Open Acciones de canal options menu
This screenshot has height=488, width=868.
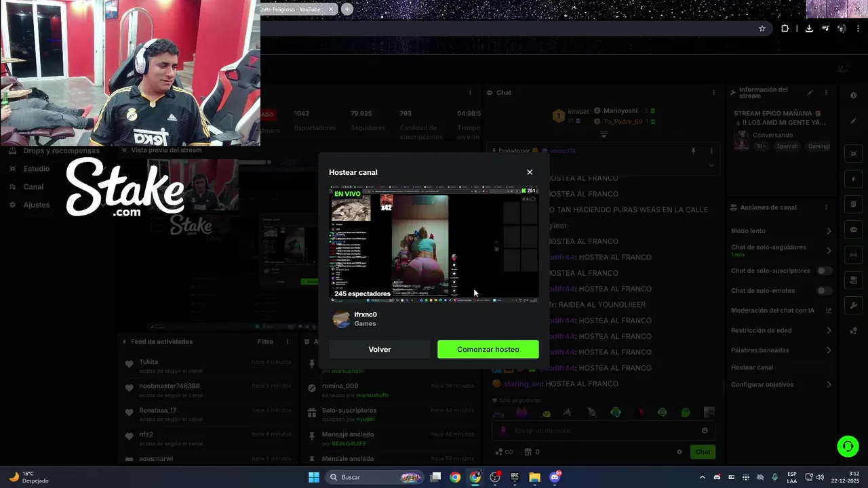[x=826, y=207]
